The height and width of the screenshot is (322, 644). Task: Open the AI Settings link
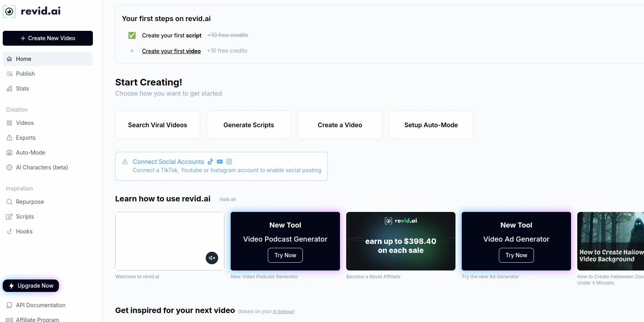click(x=283, y=311)
